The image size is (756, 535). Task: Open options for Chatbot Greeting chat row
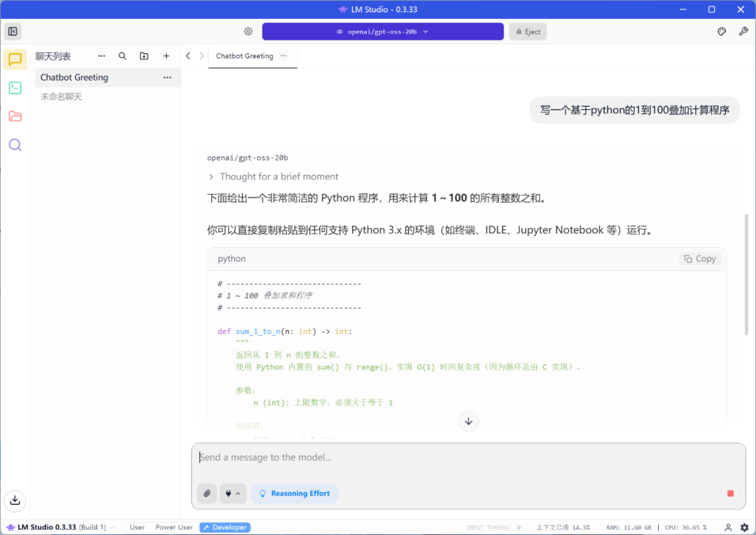[167, 78]
